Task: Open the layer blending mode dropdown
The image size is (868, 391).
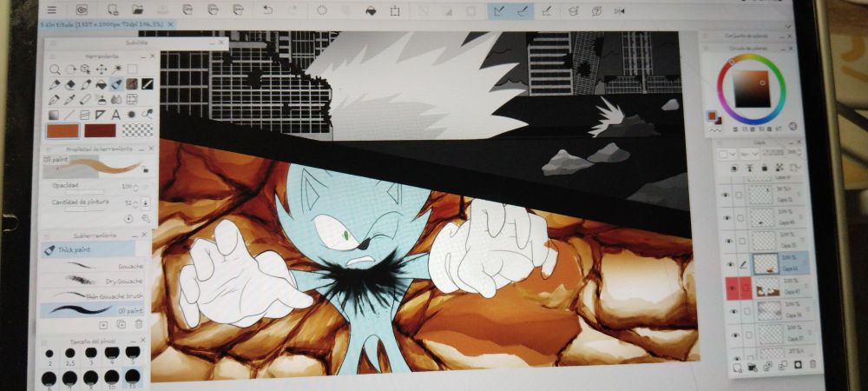Action: click(x=749, y=154)
